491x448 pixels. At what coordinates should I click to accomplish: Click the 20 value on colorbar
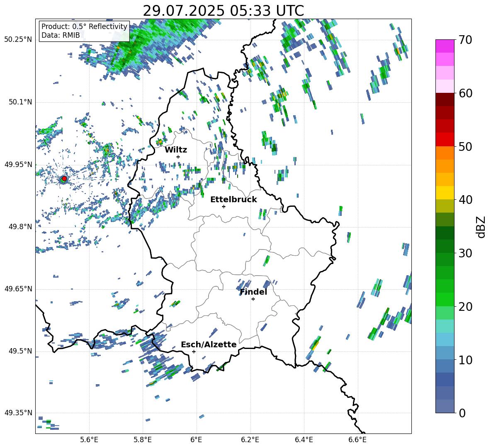[465, 307]
